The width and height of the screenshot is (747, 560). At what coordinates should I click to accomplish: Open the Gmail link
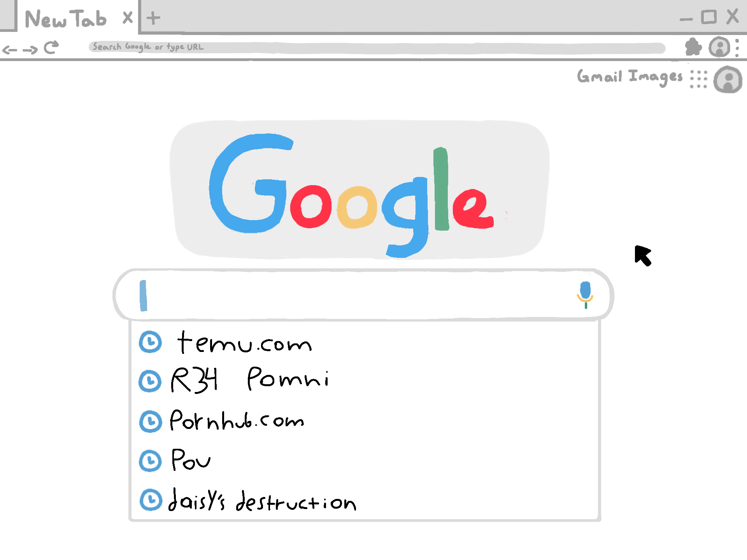600,76
